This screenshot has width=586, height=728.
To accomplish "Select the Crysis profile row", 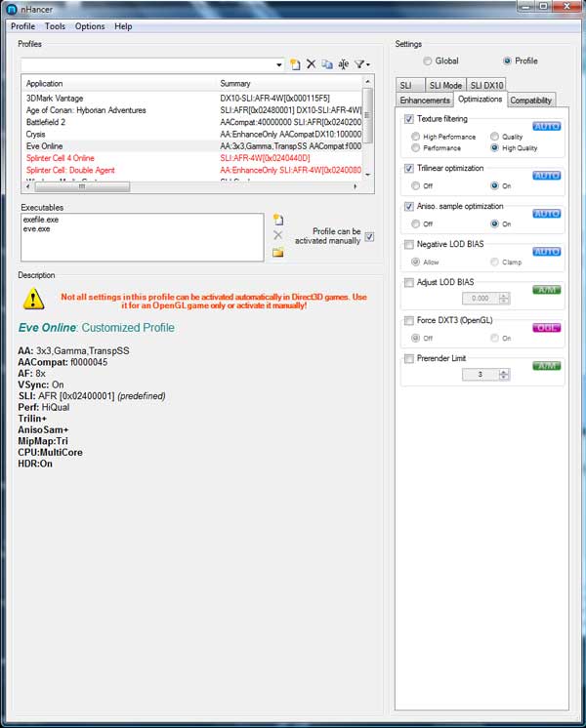I will (x=192, y=134).
